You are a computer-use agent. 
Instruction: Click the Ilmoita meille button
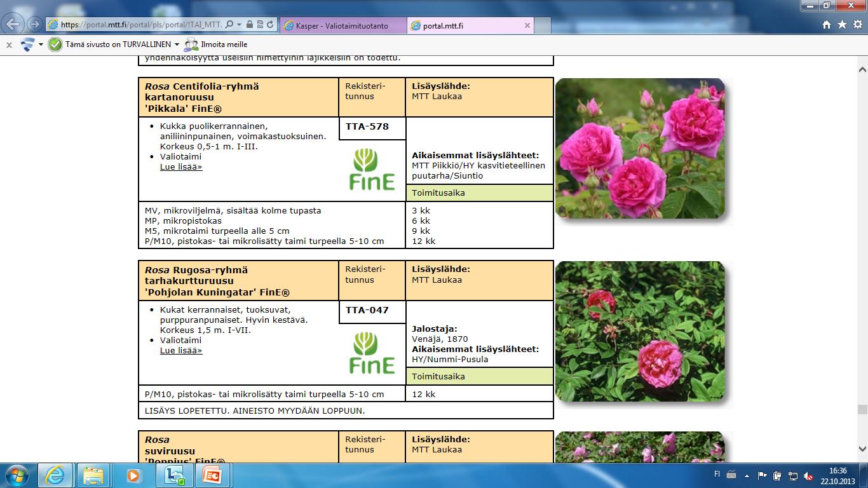(x=215, y=44)
